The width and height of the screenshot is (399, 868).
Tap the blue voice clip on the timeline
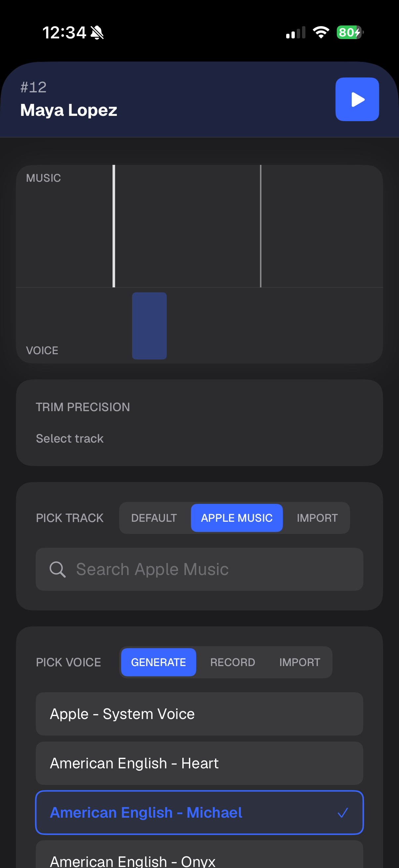pos(149,325)
